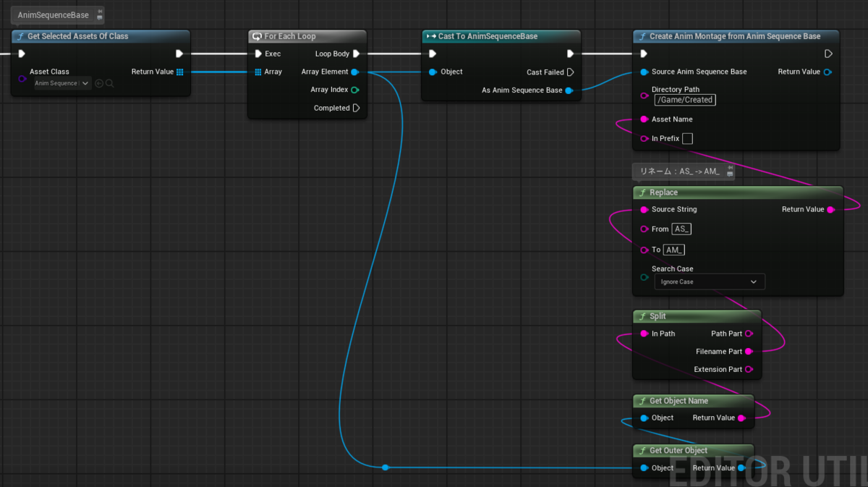
Task: Select the Split node title
Action: point(658,316)
